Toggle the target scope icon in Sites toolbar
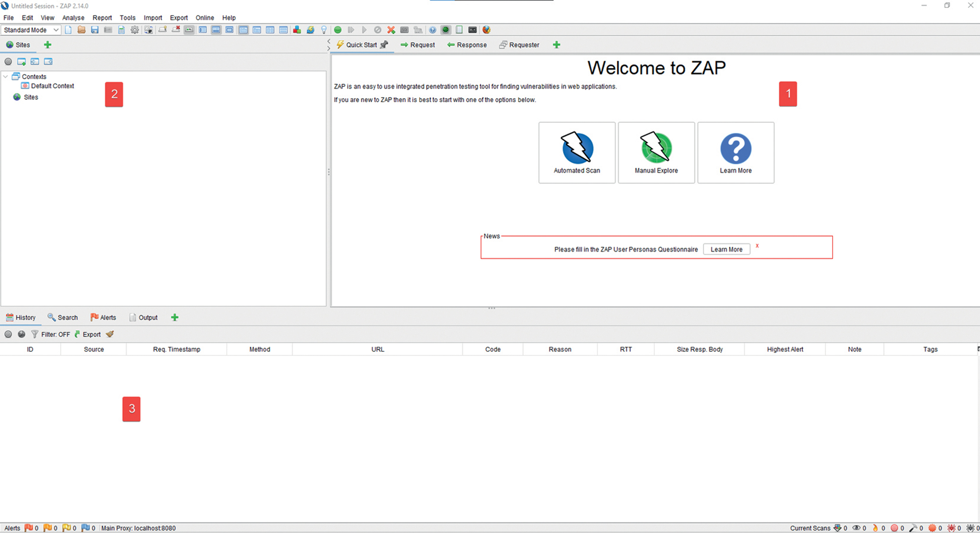980x533 pixels. 8,61
